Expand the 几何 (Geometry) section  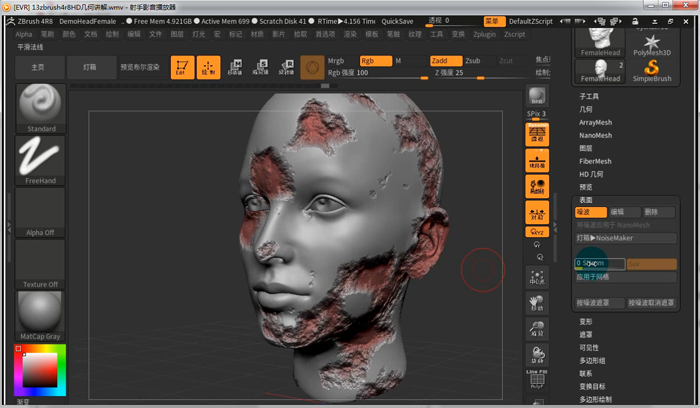(x=586, y=109)
